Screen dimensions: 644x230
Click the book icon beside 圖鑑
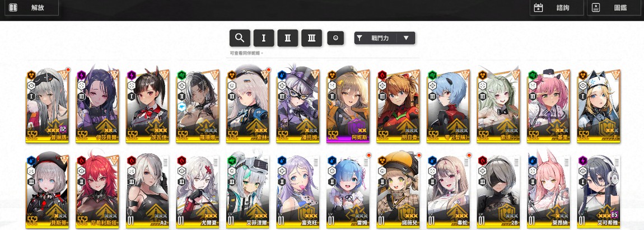[596, 7]
